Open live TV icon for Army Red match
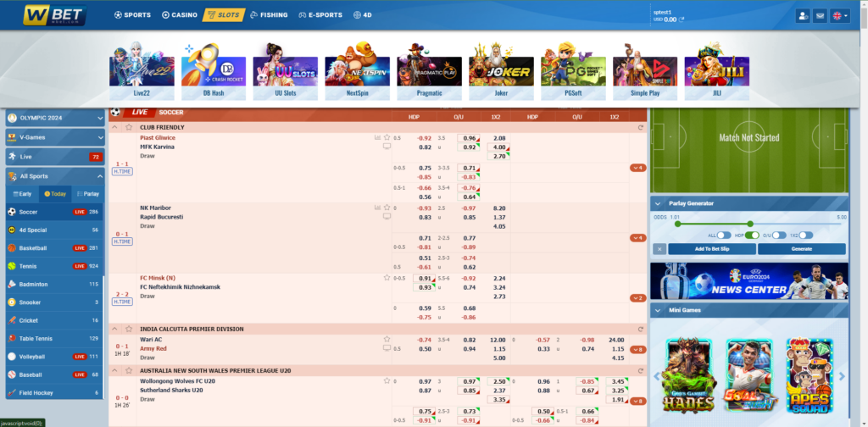Screen dimensions: 868x427 coord(387,348)
